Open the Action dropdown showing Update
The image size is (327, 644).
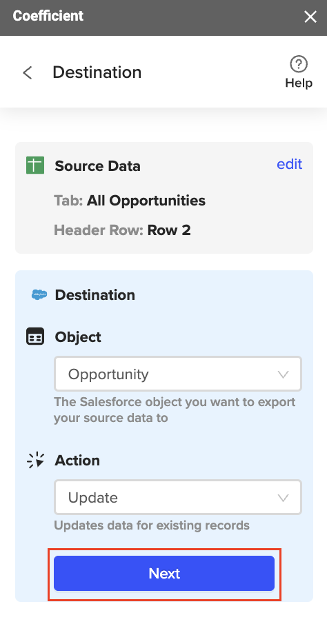[178, 497]
